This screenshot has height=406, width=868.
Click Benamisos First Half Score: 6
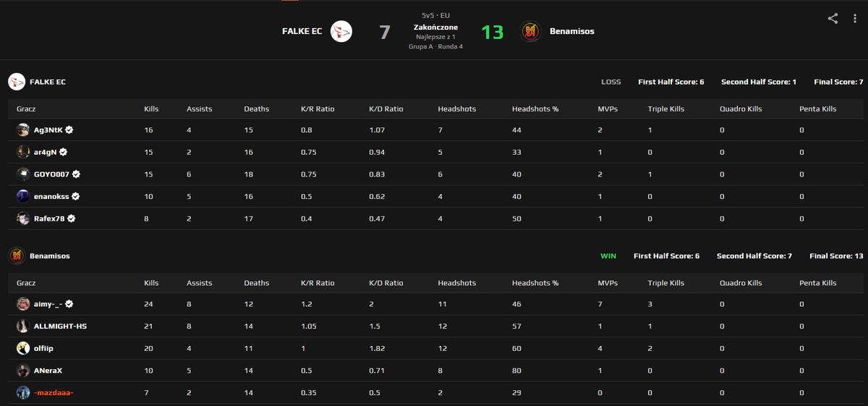click(666, 255)
